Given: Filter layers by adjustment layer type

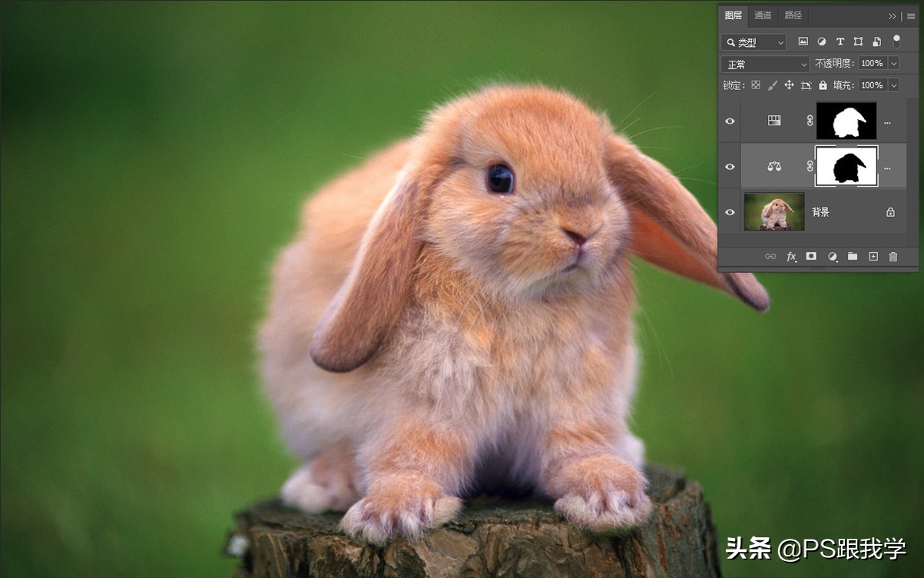Looking at the screenshot, I should [x=822, y=42].
